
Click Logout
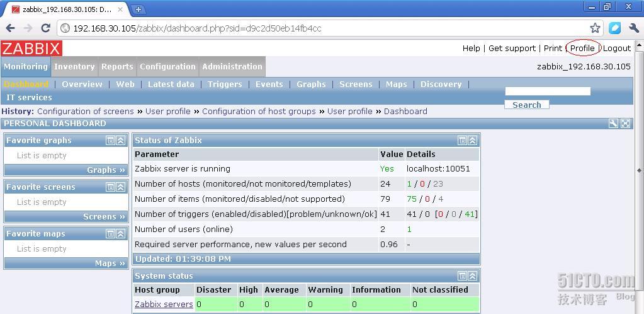pos(617,48)
